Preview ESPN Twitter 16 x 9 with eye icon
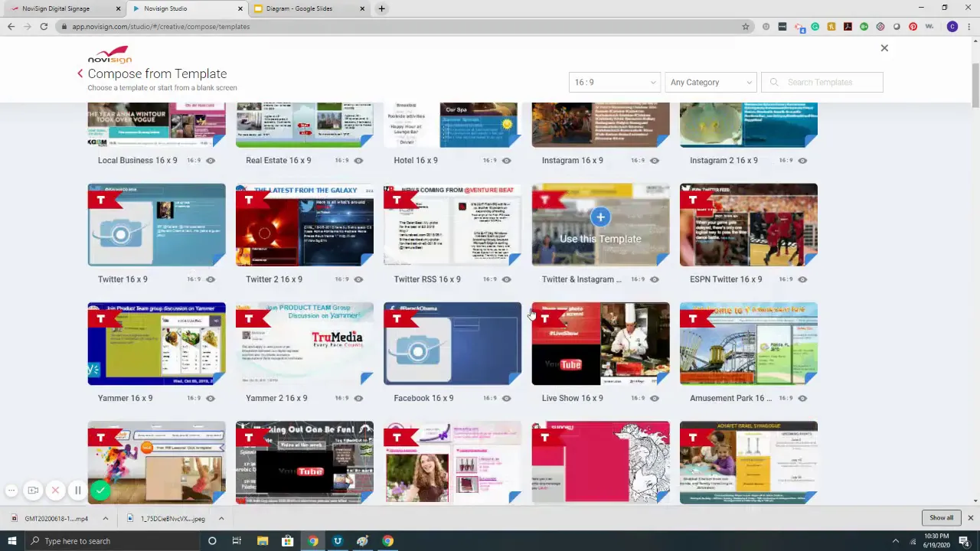The image size is (980, 551). tap(802, 279)
